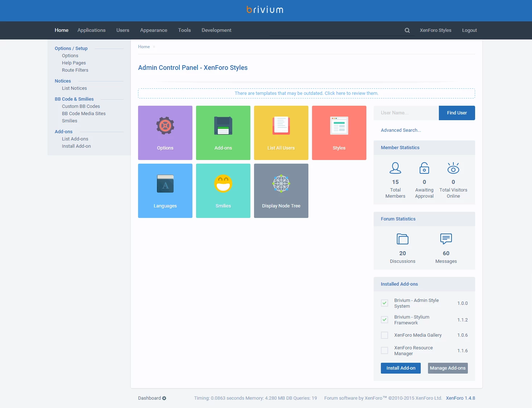532x408 pixels.
Task: Click the Member Statistics heading
Action: (x=400, y=148)
